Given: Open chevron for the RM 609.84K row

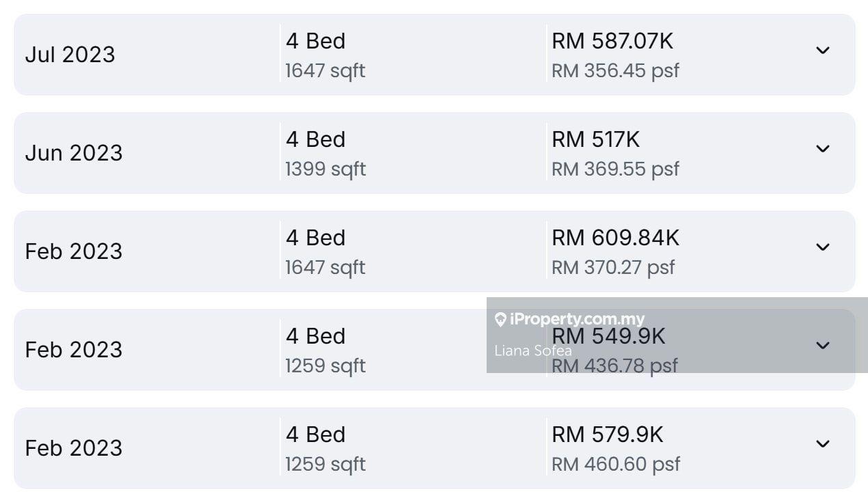Looking at the screenshot, I should (x=823, y=247).
